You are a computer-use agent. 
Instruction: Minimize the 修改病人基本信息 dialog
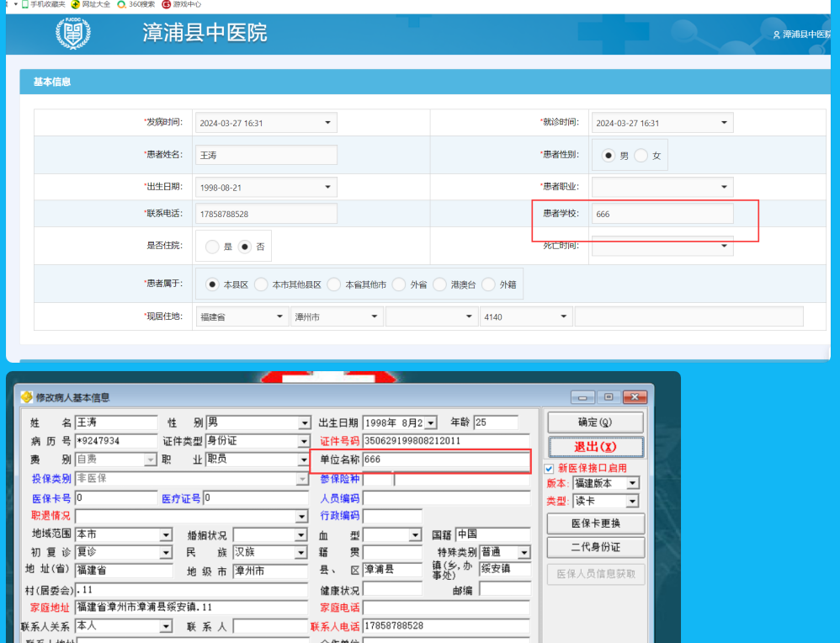click(x=582, y=397)
